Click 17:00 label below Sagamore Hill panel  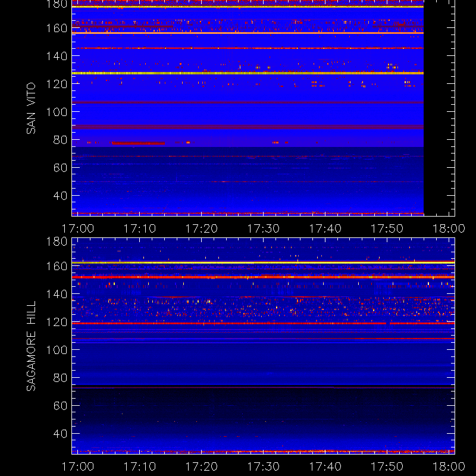(x=78, y=466)
